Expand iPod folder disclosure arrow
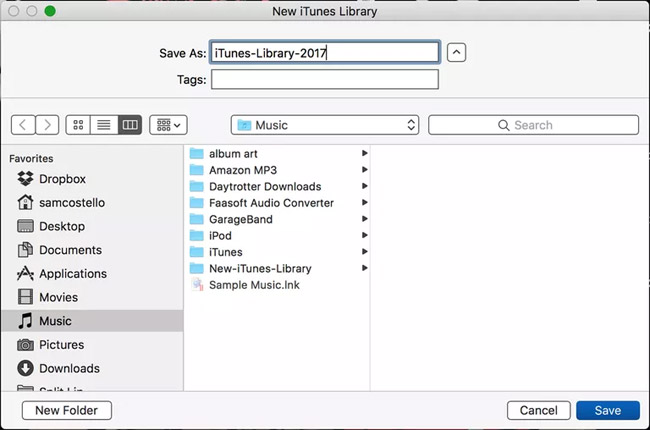 [x=364, y=235]
